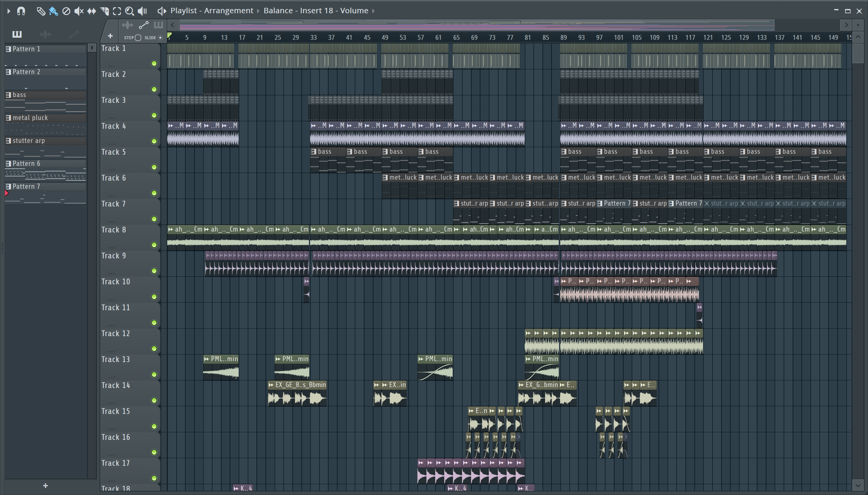This screenshot has width=868, height=495.
Task: Click the pattern picker scrollbar handle
Action: click(x=92, y=48)
